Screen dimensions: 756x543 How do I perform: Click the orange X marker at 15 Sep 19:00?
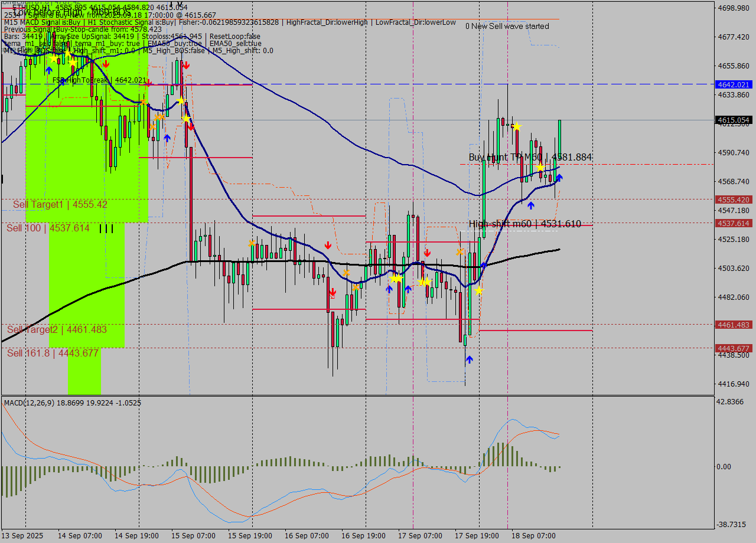(252, 243)
